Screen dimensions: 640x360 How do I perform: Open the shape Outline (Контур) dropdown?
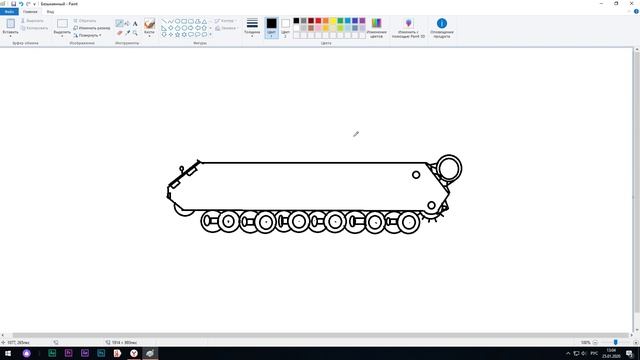[225, 20]
